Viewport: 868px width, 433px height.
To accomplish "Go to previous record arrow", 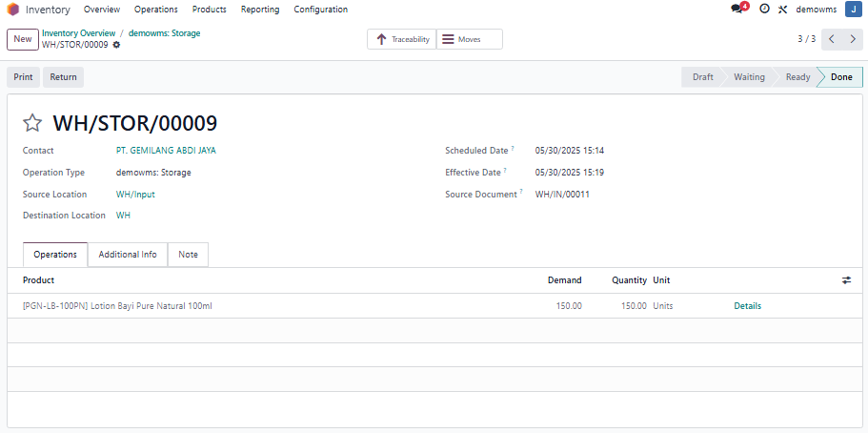I will [832, 39].
